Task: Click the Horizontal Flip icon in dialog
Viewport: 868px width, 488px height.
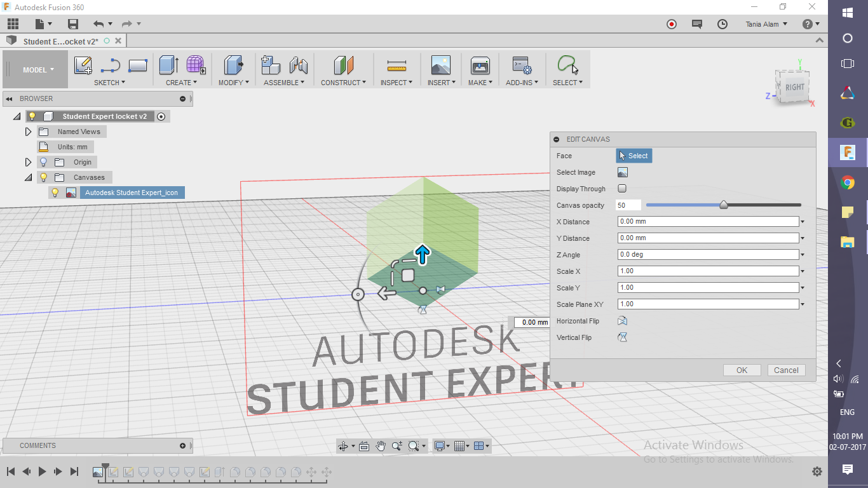Action: tap(623, 321)
